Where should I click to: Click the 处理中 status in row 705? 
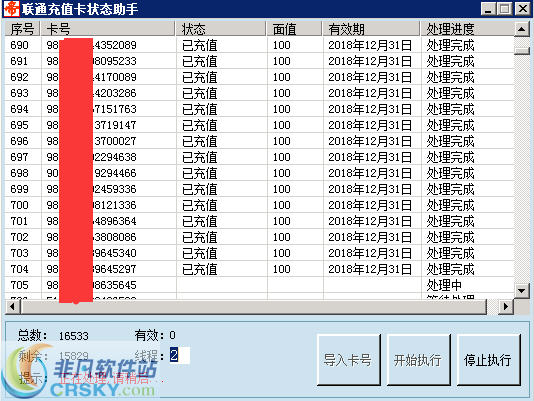click(444, 285)
